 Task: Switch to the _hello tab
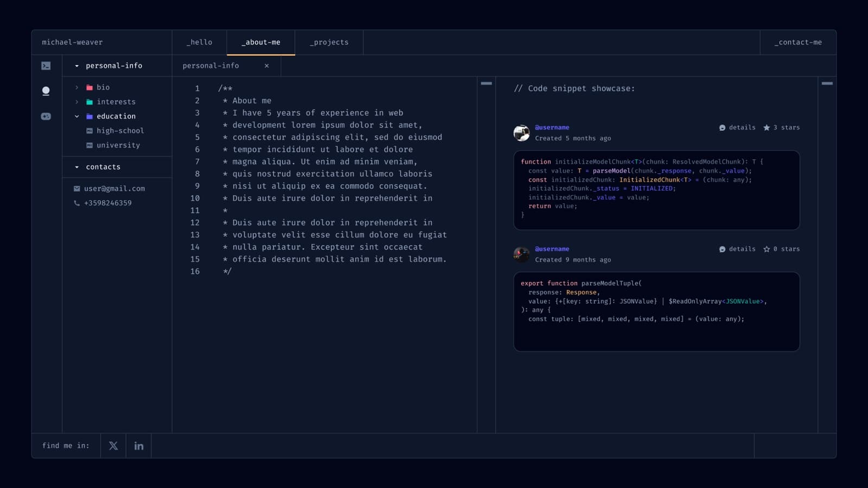[x=199, y=42]
